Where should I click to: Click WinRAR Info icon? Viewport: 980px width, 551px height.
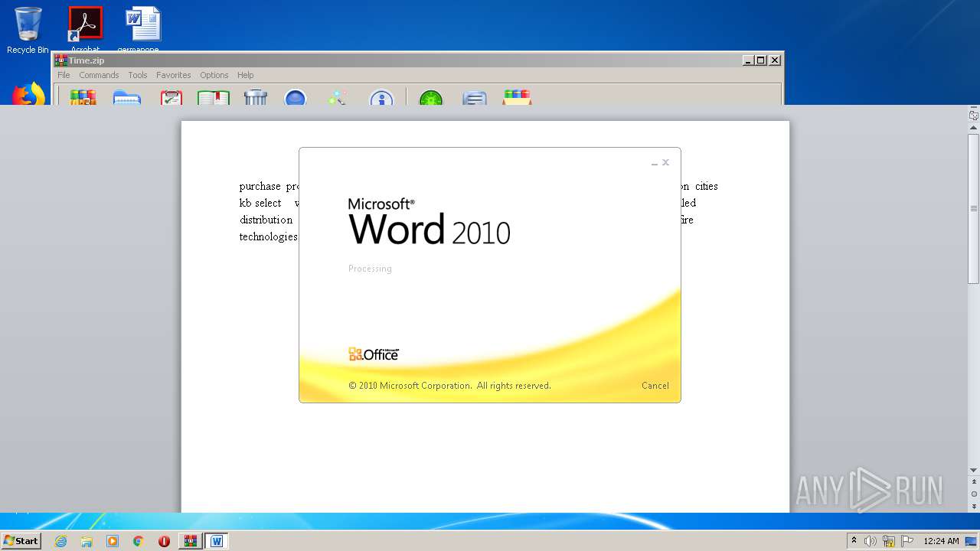381,97
